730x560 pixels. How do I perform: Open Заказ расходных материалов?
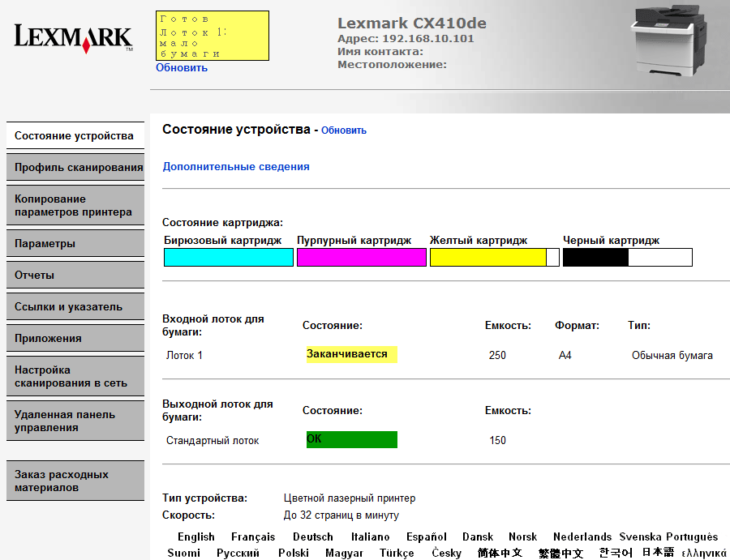(x=75, y=481)
